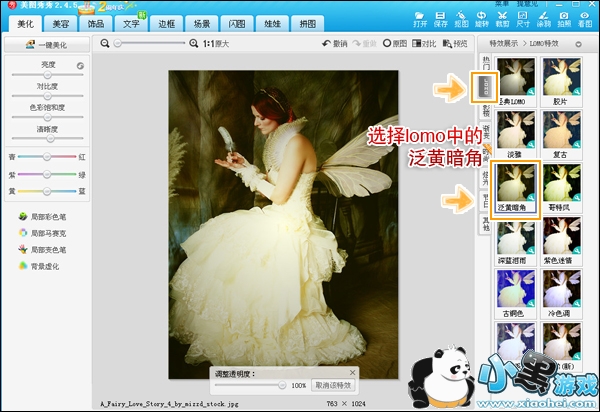600x412 pixels.
Task: Choose the 涂鸦 doodle brush tool
Action: click(543, 20)
